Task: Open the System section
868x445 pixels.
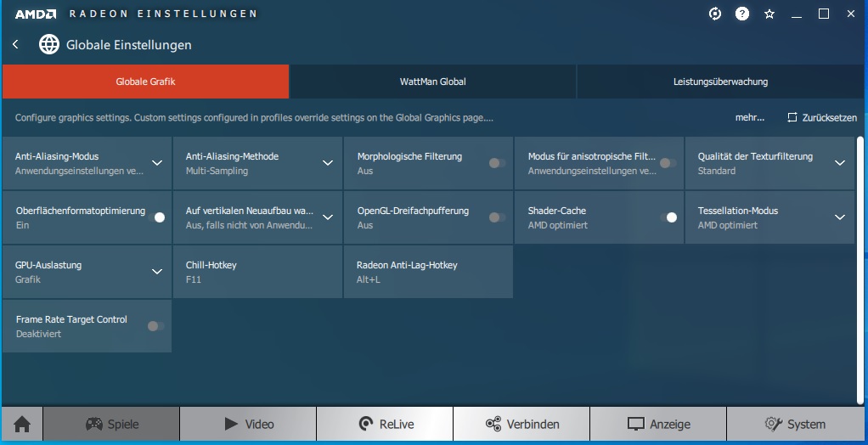Action: (x=796, y=425)
